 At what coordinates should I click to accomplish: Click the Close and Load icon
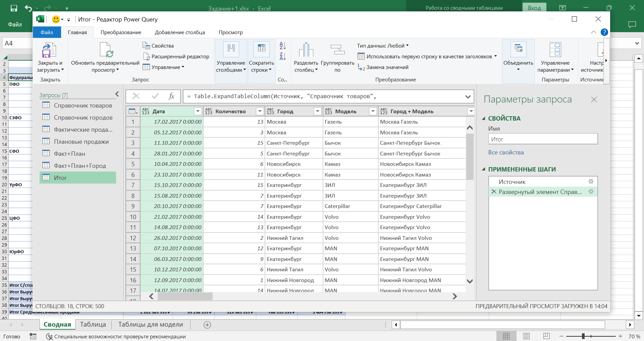pos(49,51)
